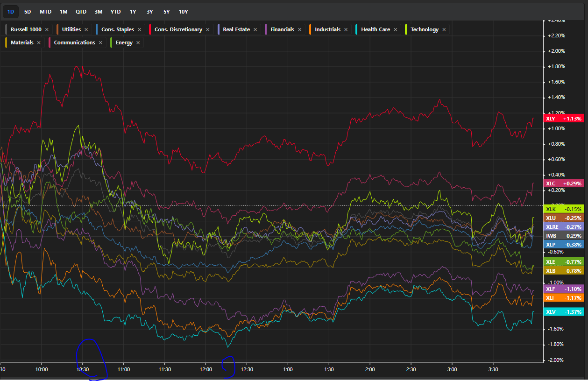The width and height of the screenshot is (588, 381).
Task: Click the XLK -0.15% axis label
Action: [x=564, y=209]
